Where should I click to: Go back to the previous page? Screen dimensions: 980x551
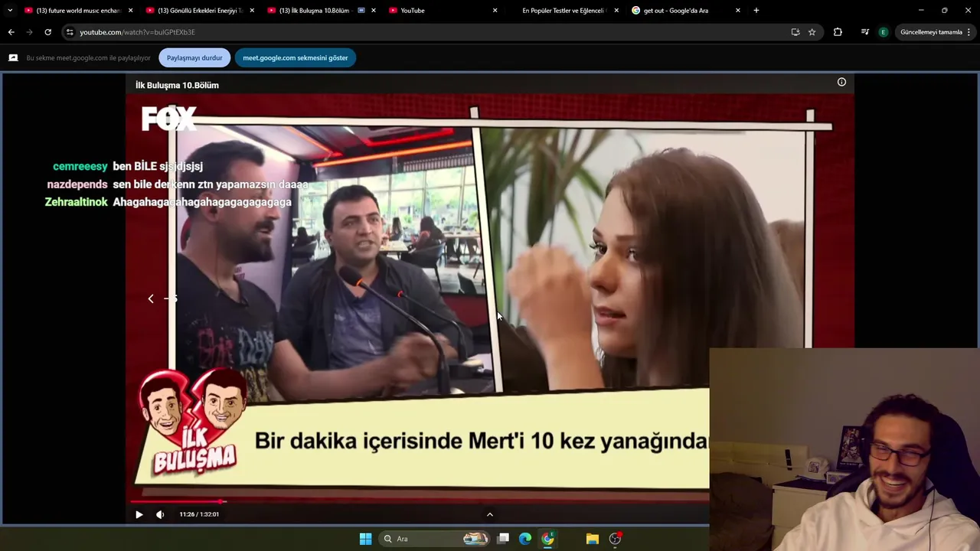coord(11,32)
